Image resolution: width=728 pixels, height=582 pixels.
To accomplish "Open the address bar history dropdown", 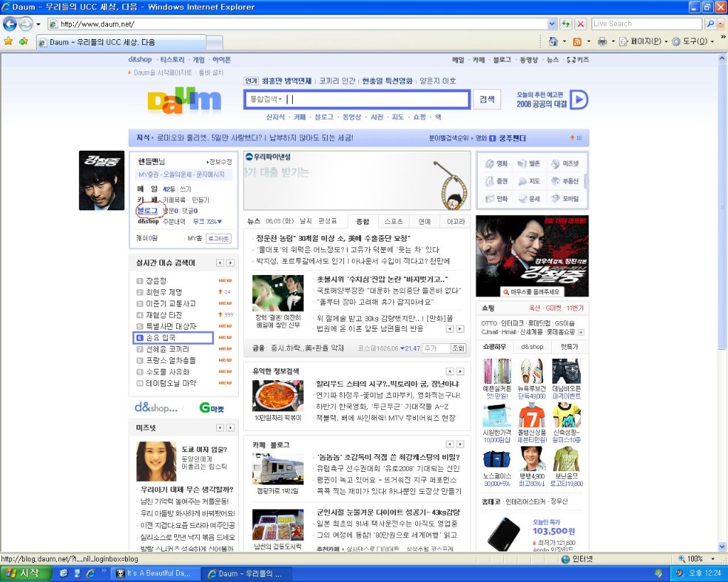I will point(552,23).
